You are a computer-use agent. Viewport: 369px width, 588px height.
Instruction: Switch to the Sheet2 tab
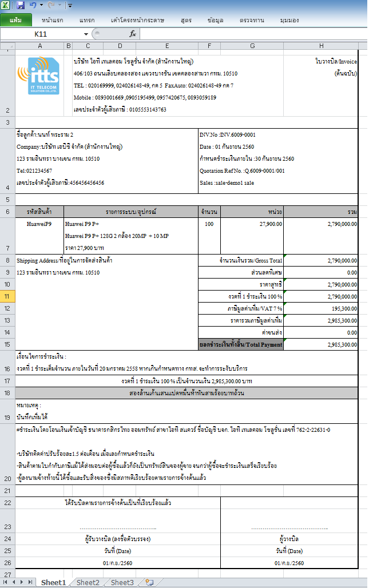click(x=88, y=582)
